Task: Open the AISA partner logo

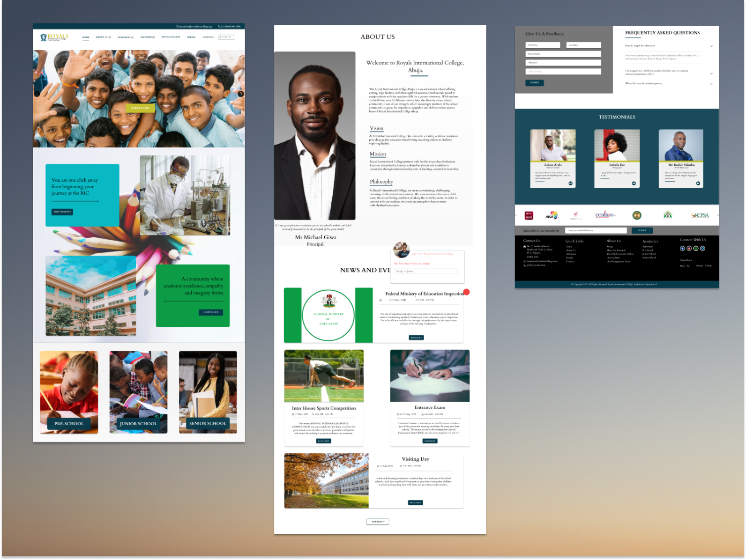Action: 552,215
